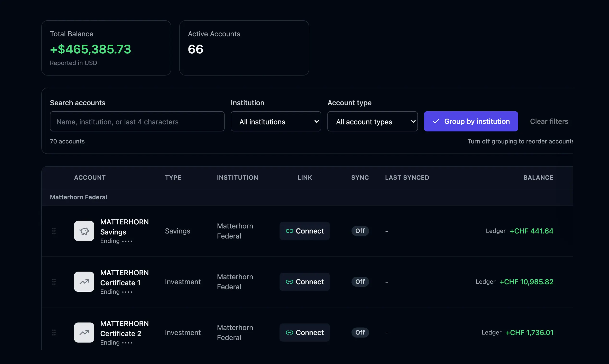Screen dimensions: 609x364
Task: Toggle the Group by institution button
Action: [x=471, y=121]
